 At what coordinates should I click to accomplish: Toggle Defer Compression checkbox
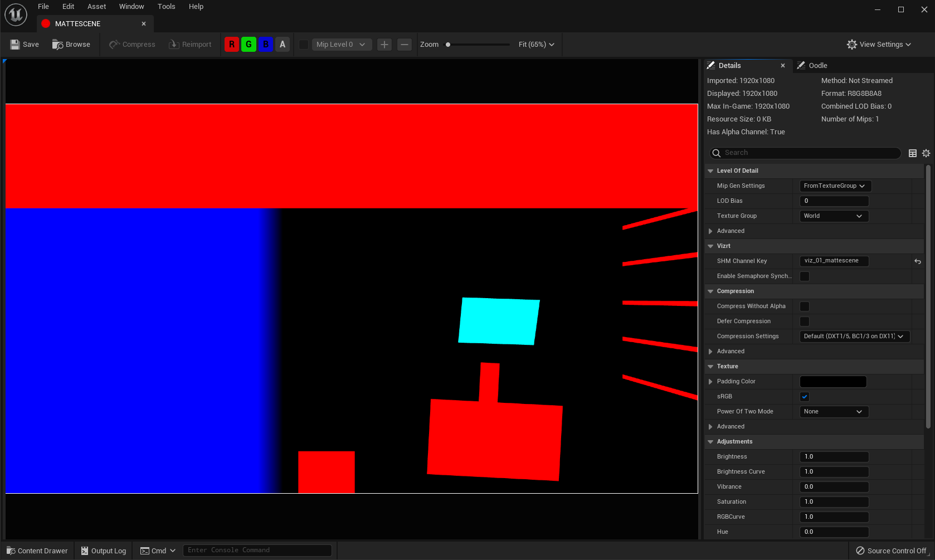[805, 322]
